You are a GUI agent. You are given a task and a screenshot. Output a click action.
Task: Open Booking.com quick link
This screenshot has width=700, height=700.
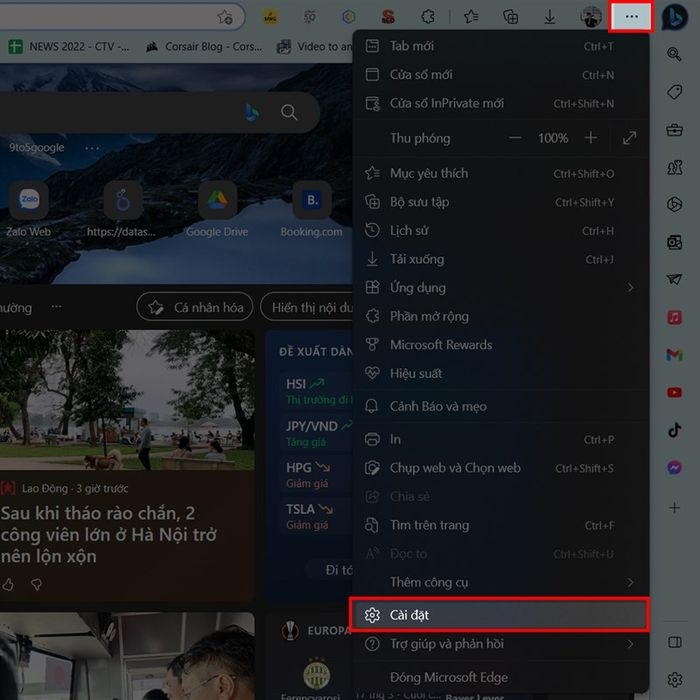pyautogui.click(x=312, y=209)
